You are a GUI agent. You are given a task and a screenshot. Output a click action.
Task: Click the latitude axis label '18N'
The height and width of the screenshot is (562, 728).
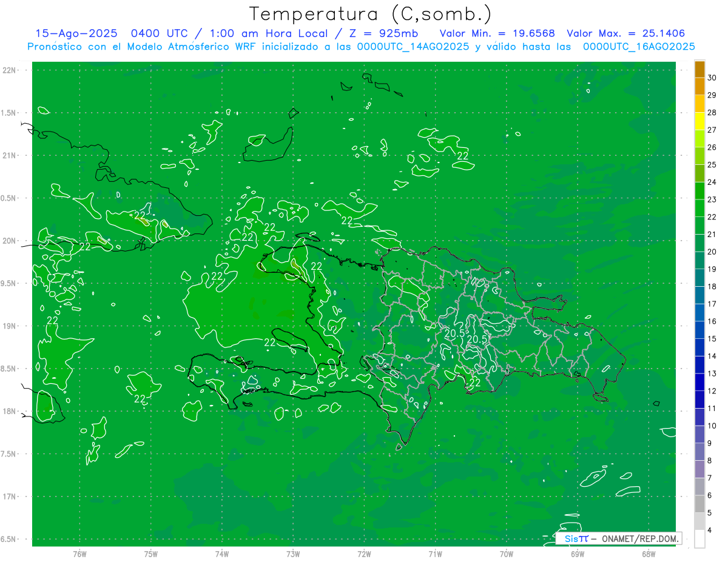[x=10, y=411]
